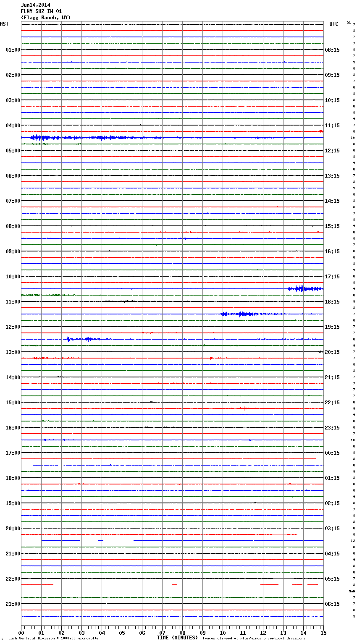Viewport: 357px width, 644px height.
Task: Select the "08:00" MST hour label
Action: (13, 226)
